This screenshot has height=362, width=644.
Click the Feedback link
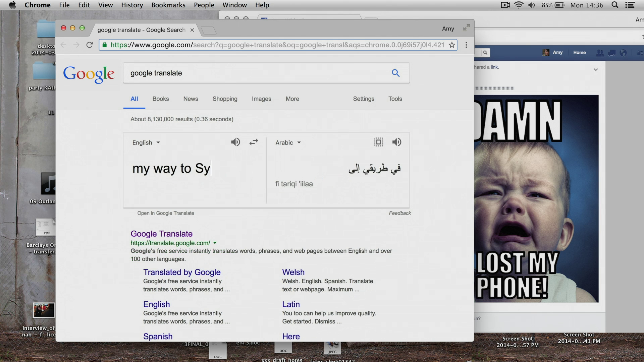coord(400,213)
